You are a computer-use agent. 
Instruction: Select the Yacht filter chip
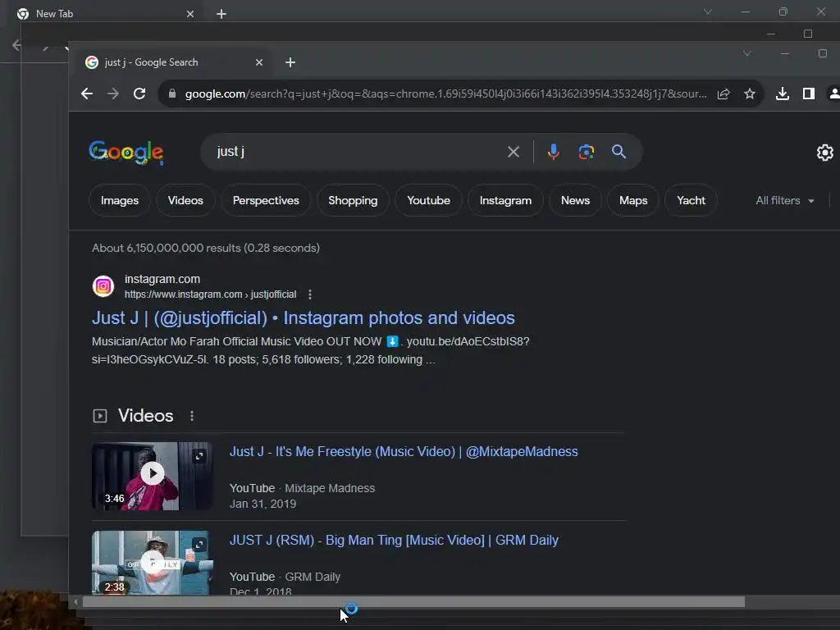coord(691,200)
